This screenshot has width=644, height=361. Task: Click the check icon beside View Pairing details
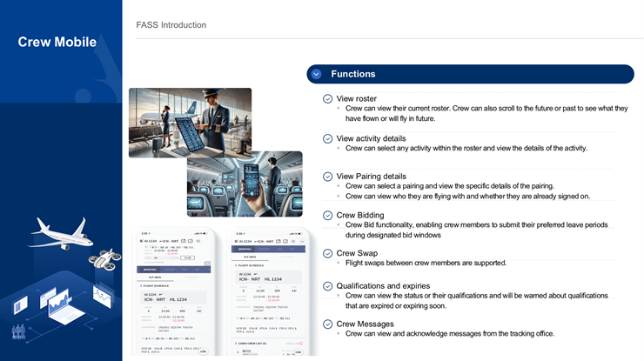click(x=327, y=177)
